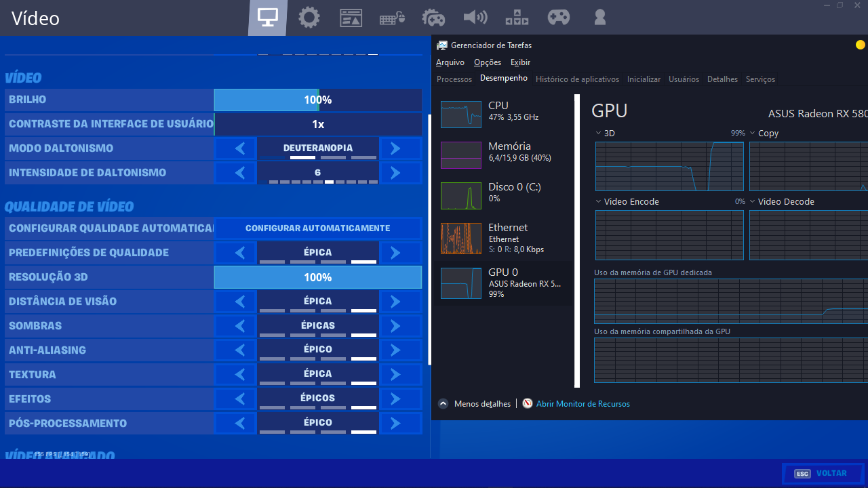Switch to the Detalhes tab
The height and width of the screenshot is (488, 868).
click(x=722, y=79)
